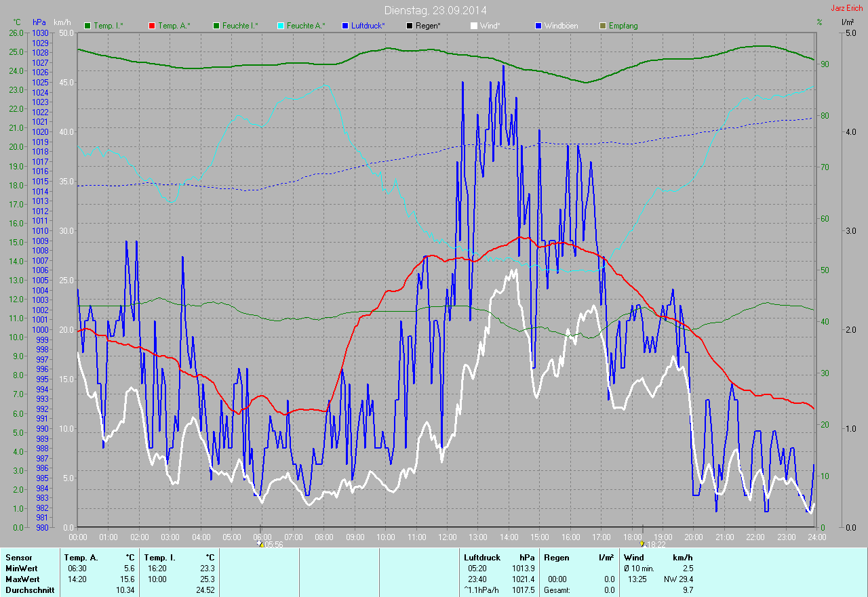Click the green Feuchte I. legend square
The width and height of the screenshot is (868, 597).
(216, 26)
